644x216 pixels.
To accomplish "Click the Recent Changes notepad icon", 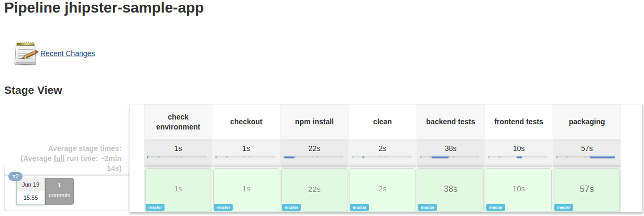I will click(x=26, y=53).
